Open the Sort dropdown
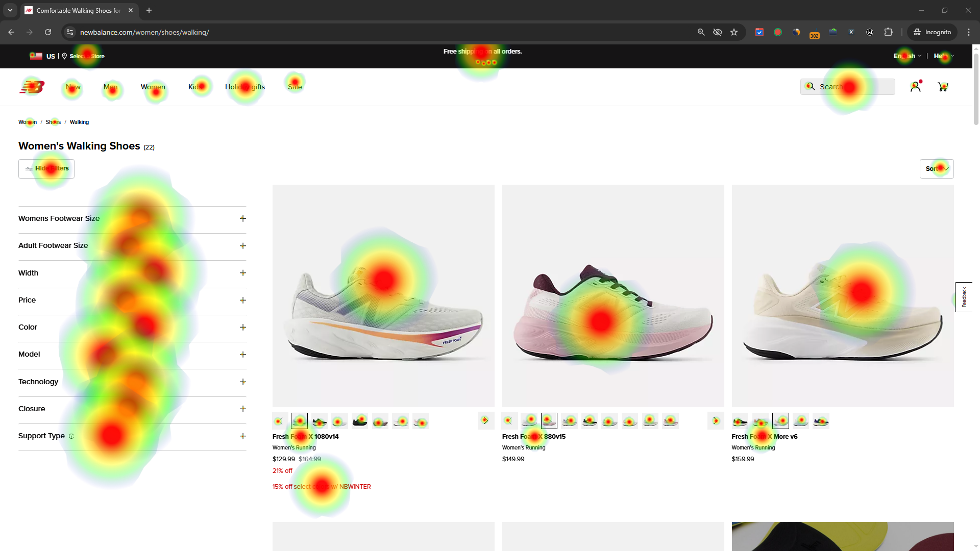 937,169
